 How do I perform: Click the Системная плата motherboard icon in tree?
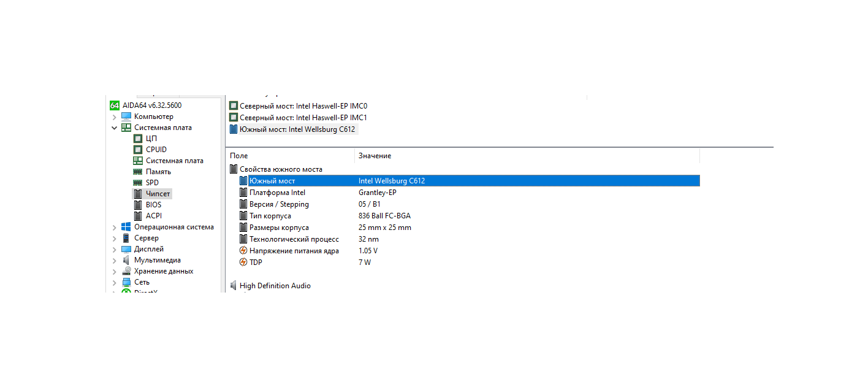tap(126, 128)
